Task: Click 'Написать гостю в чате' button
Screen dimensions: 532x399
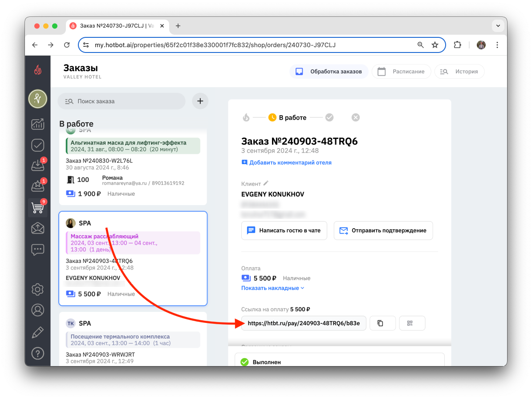Action: point(284,230)
